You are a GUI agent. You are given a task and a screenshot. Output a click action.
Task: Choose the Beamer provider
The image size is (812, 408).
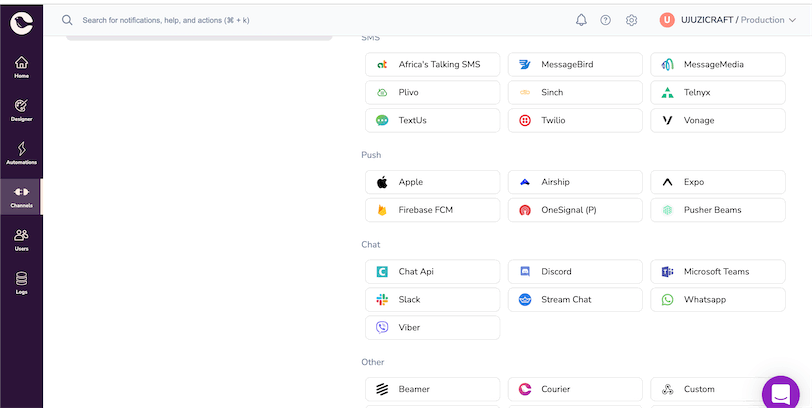[432, 389]
